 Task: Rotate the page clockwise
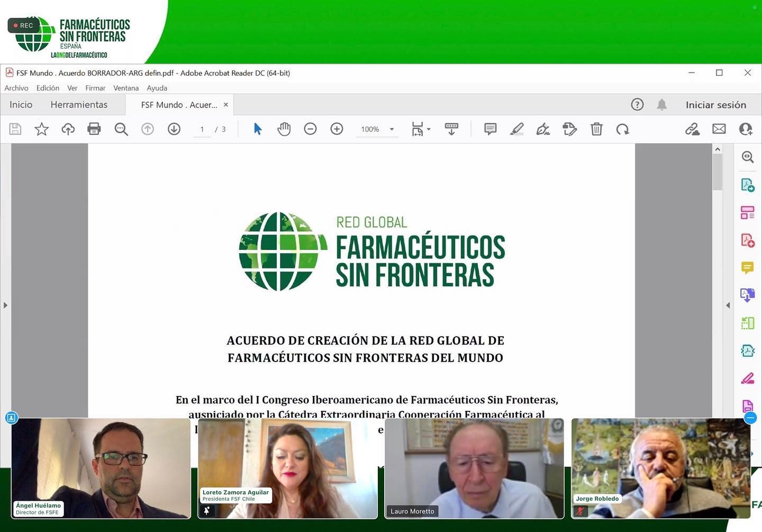623,129
